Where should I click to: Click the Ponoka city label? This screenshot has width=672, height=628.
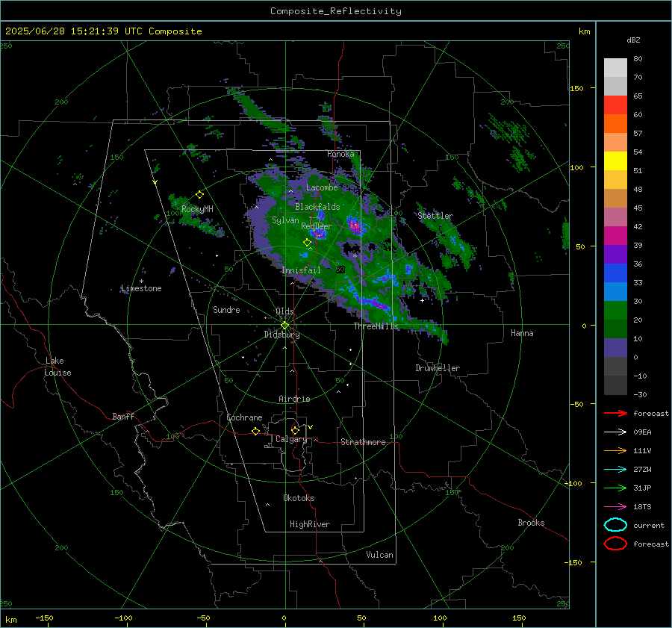click(340, 154)
